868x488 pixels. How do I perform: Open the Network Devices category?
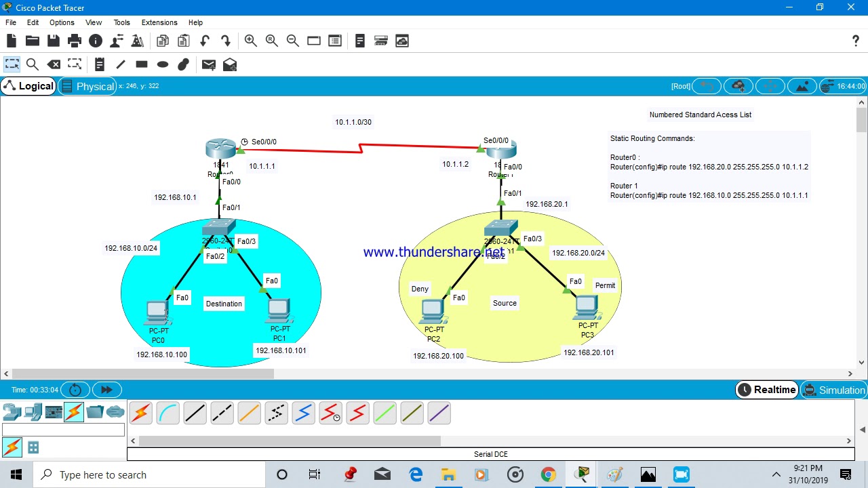pos(12,411)
